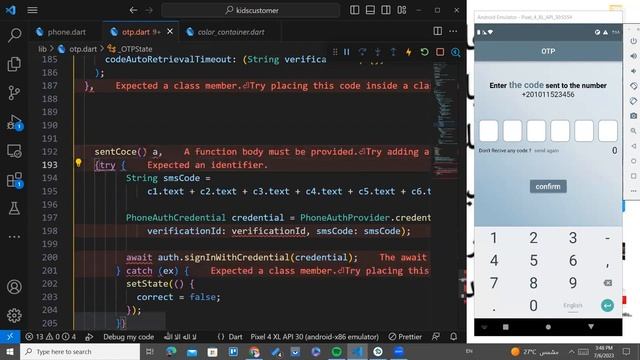Open editor more actions menu
This screenshot has width=640, height=360.
click(x=453, y=31)
